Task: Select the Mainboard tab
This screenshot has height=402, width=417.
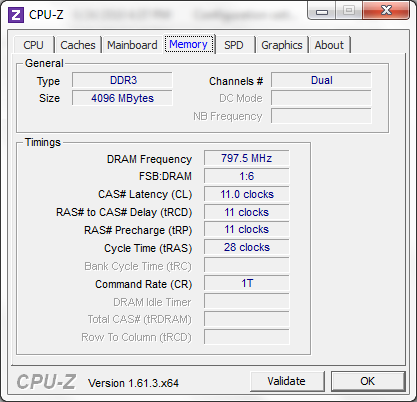Action: coord(132,45)
